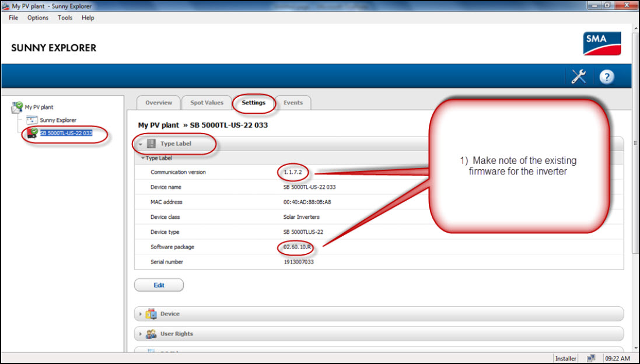Click the Serial number value 1913007033
This screenshot has height=364, width=640.
click(x=298, y=262)
